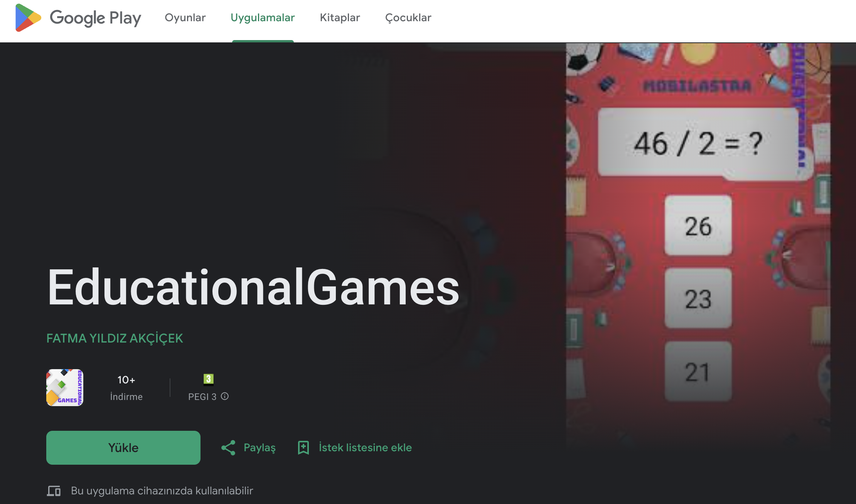Viewport: 856px width, 504px height.
Task: Click answer 23 in the app screenshot
Action: click(x=698, y=299)
